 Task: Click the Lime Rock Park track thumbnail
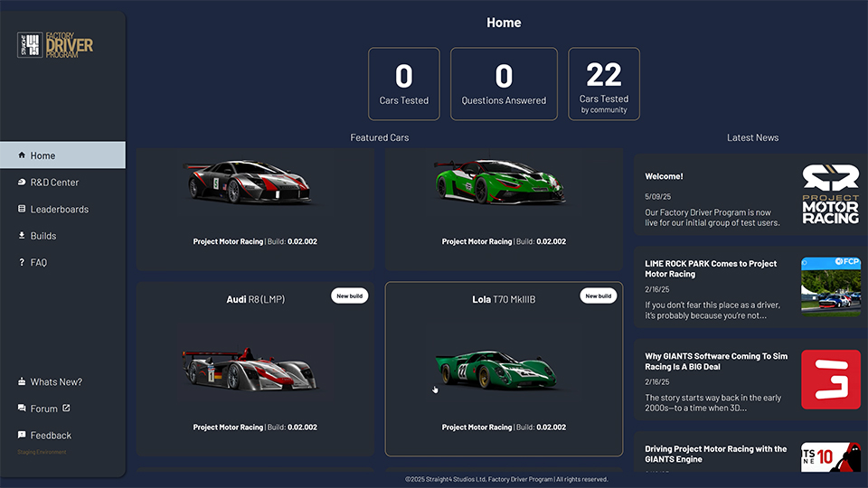coord(831,286)
